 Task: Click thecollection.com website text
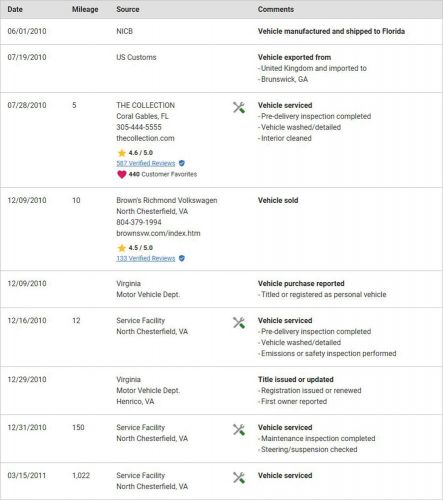click(x=145, y=138)
